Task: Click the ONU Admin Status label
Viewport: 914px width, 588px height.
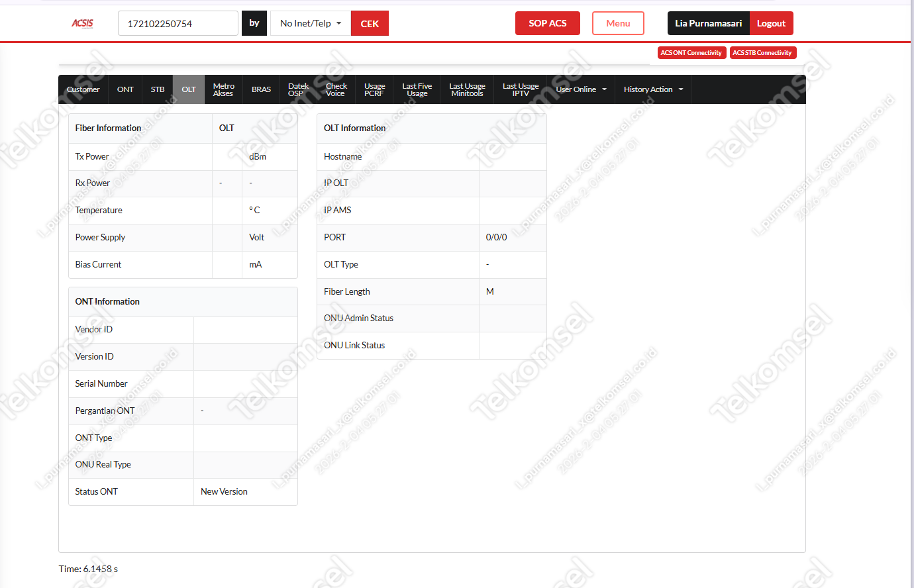Action: click(358, 318)
